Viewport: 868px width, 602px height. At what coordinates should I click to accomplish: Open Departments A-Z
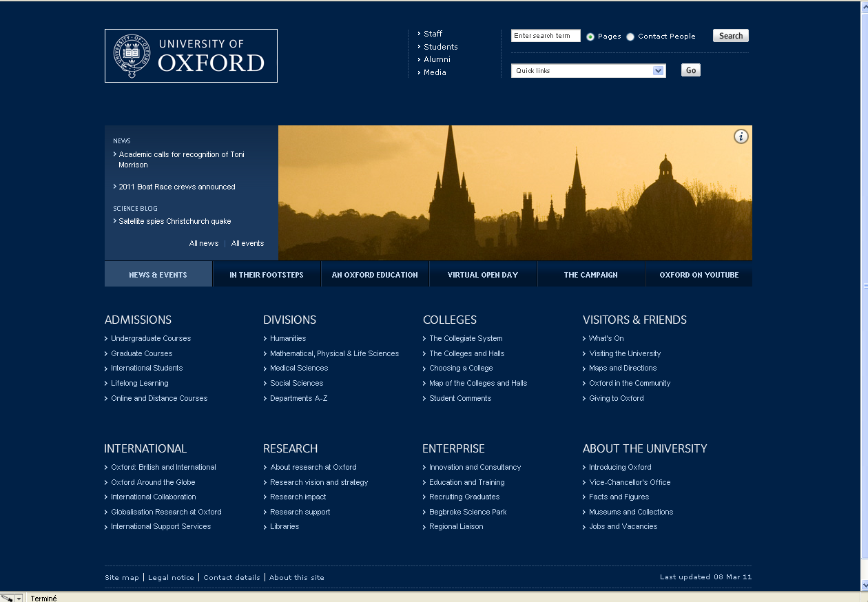299,398
